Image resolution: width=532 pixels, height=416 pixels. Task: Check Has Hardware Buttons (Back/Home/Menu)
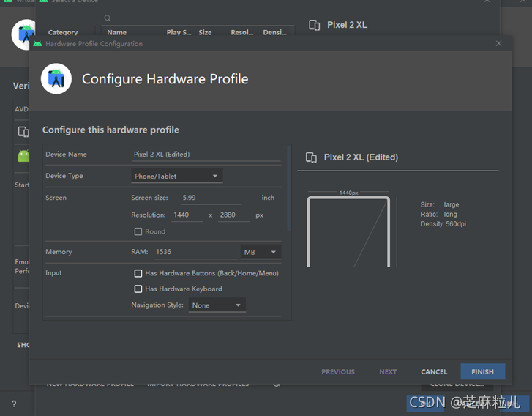(138, 273)
